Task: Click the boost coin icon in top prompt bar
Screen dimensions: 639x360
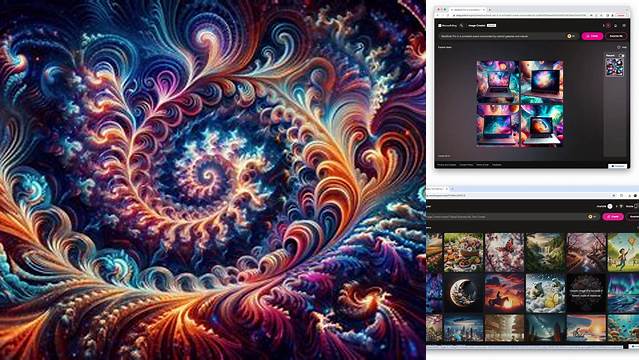Action: coord(569,36)
